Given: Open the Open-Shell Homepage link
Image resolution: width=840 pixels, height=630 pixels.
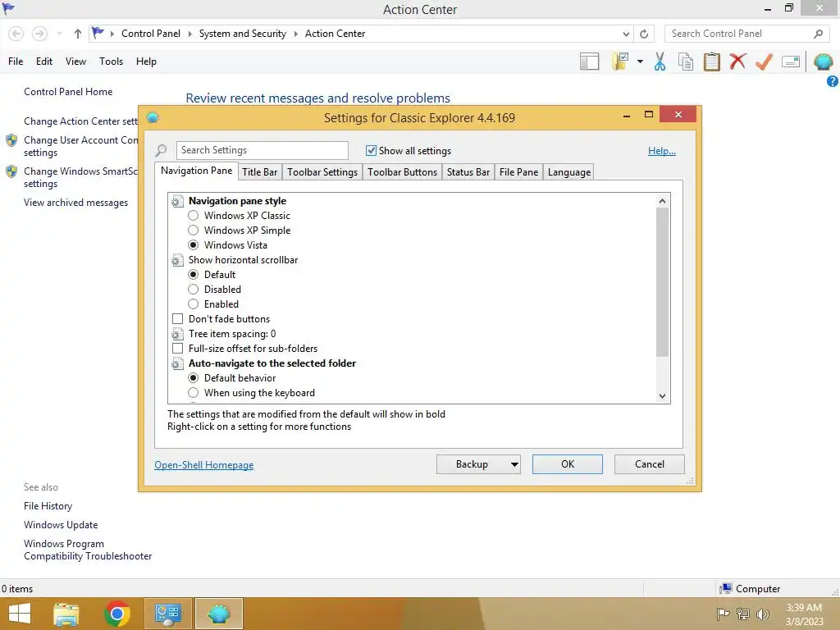Looking at the screenshot, I should click(x=204, y=465).
